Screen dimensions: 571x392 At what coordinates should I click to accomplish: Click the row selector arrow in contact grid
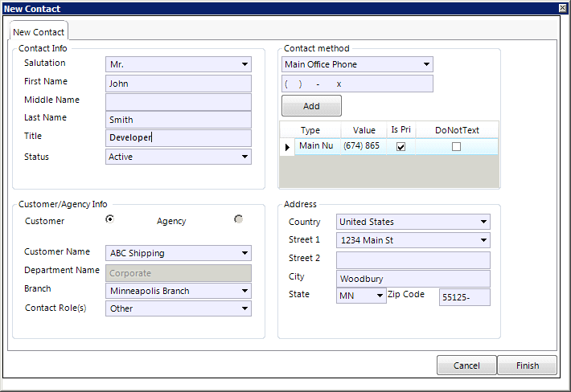tap(287, 147)
